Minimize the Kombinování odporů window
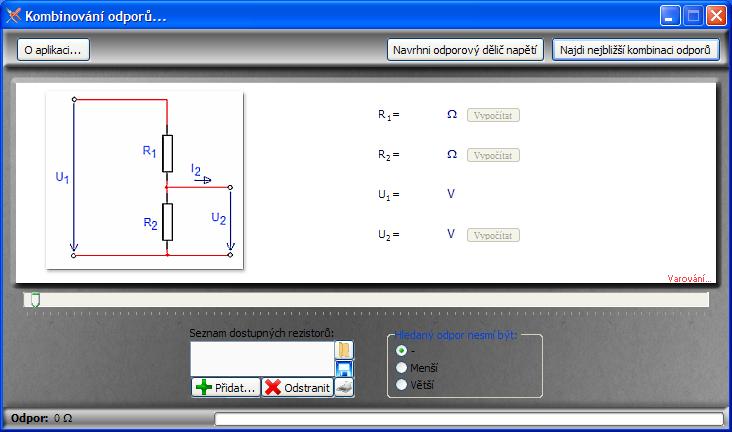 [x=670, y=16]
